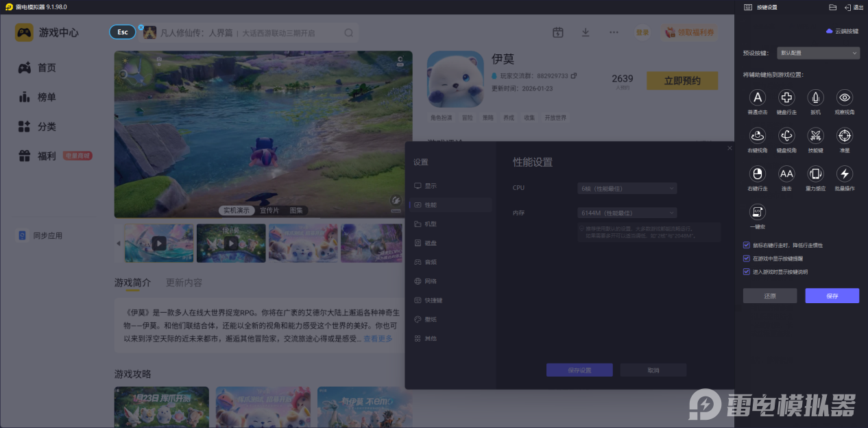Switch to the 宣传片 tab

pyautogui.click(x=269, y=211)
